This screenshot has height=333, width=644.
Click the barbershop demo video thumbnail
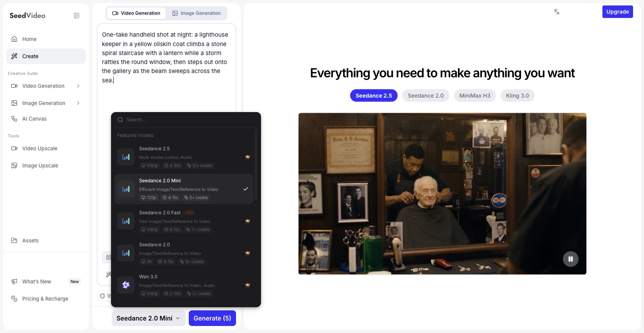(442, 194)
